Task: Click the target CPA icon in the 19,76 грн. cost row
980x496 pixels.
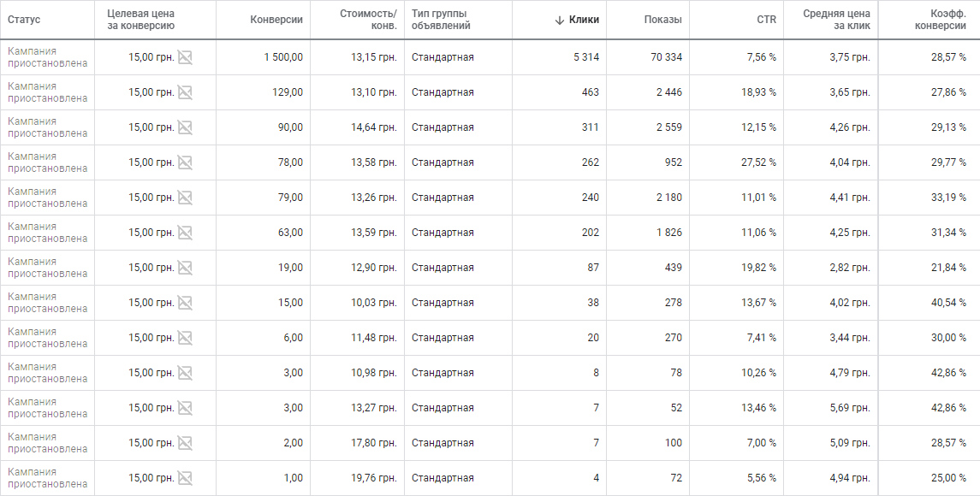Action: coord(185,478)
